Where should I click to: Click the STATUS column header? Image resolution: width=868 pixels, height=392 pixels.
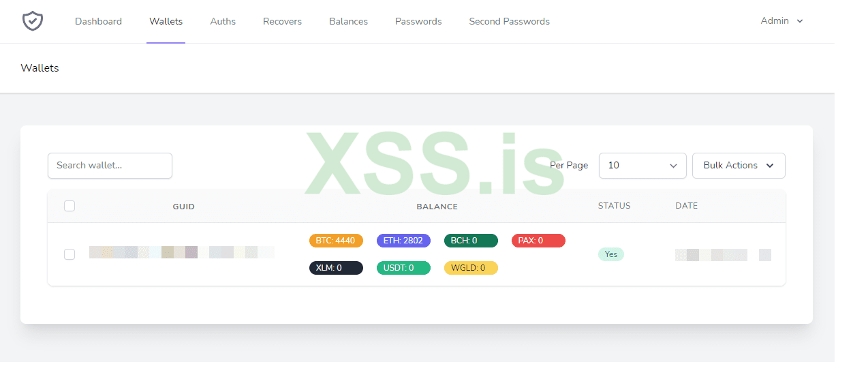click(x=614, y=206)
